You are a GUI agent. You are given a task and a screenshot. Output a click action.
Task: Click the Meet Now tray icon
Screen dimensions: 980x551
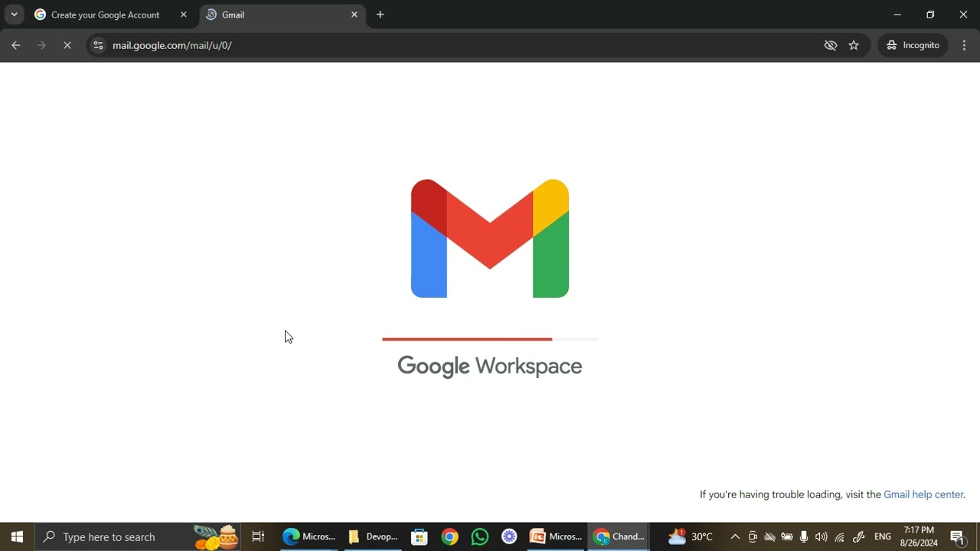[753, 536]
